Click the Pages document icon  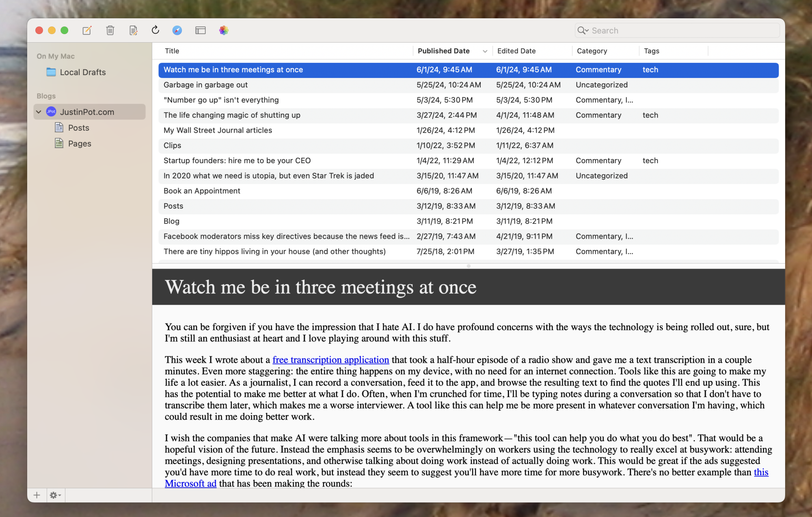click(59, 143)
